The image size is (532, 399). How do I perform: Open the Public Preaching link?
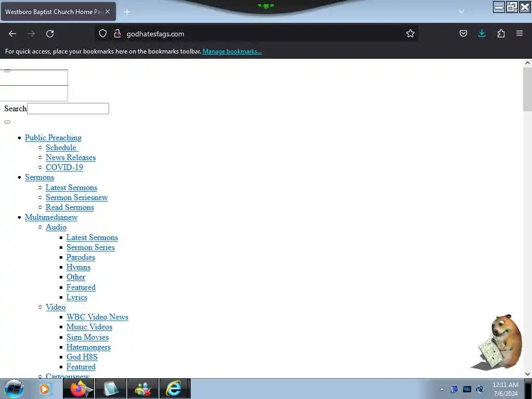[x=54, y=138]
